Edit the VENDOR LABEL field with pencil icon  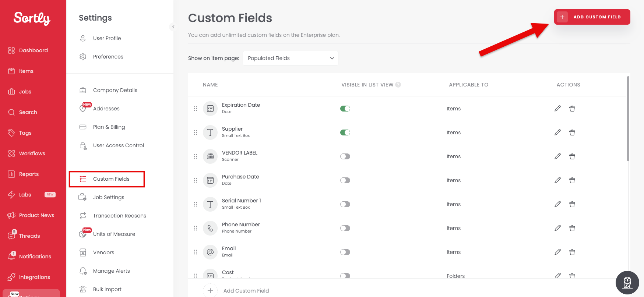click(x=557, y=156)
